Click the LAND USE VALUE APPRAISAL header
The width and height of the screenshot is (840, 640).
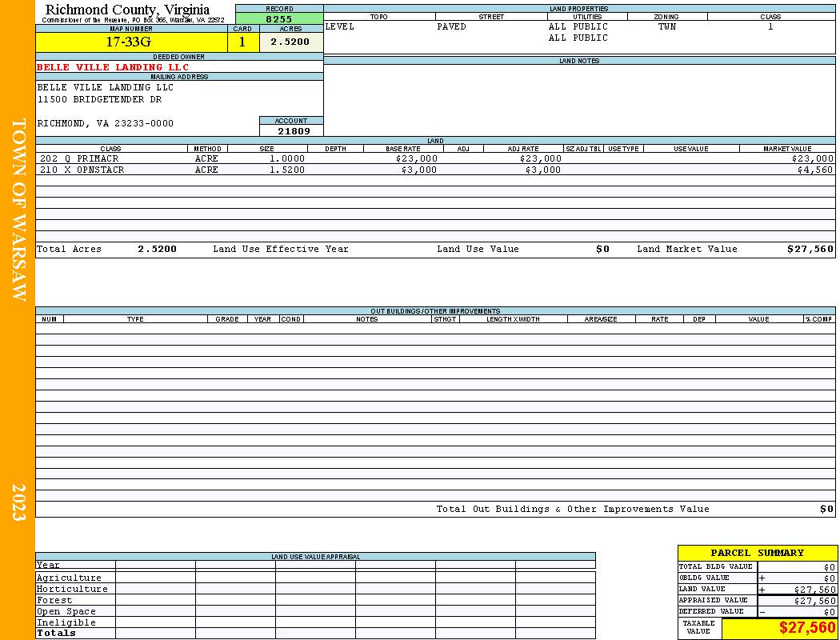click(315, 557)
